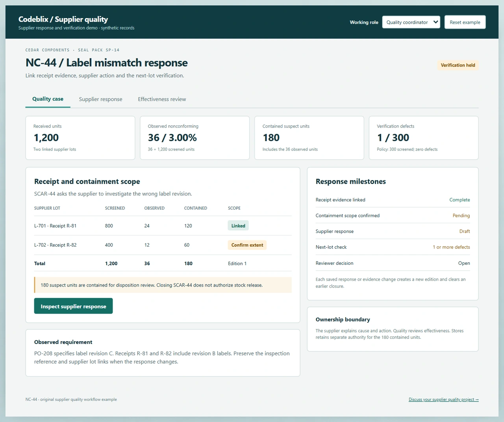Click the Next-lot check milestone label
Viewport: 504px width, 422px height.
(x=331, y=247)
